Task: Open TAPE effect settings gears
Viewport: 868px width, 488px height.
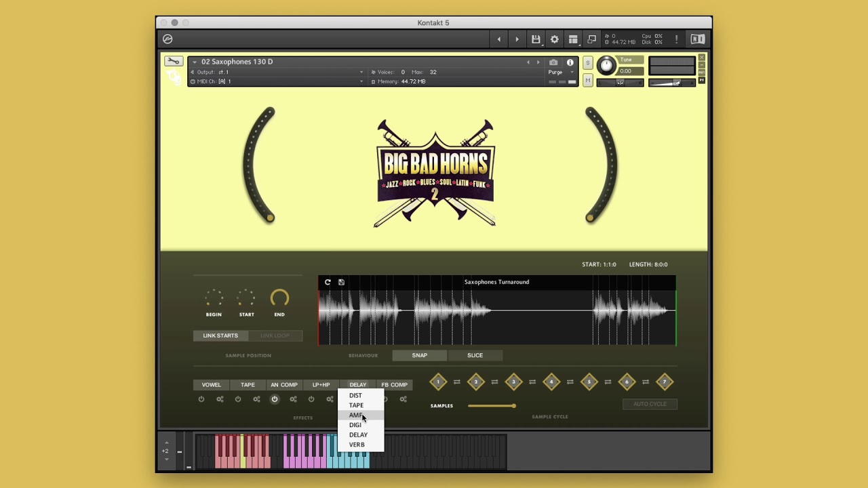Action: point(256,399)
